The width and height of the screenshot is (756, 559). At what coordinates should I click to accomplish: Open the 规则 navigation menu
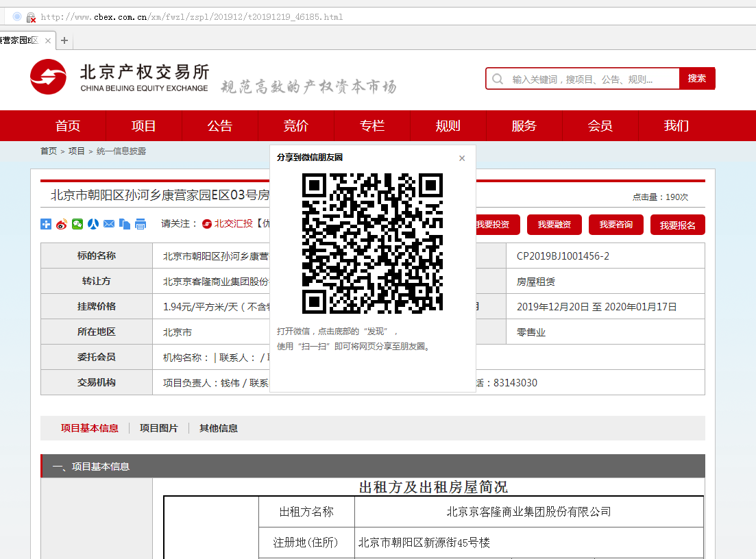[448, 126]
